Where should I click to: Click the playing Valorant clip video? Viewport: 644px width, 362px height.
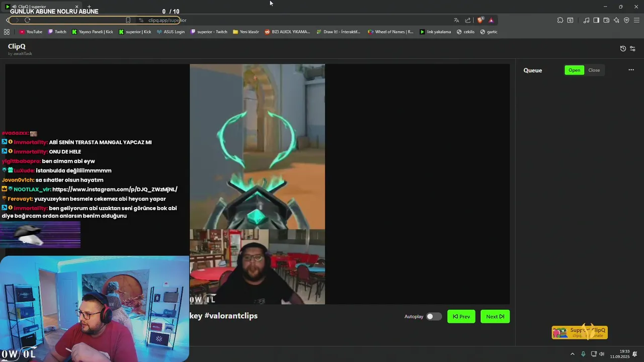pyautogui.click(x=257, y=184)
